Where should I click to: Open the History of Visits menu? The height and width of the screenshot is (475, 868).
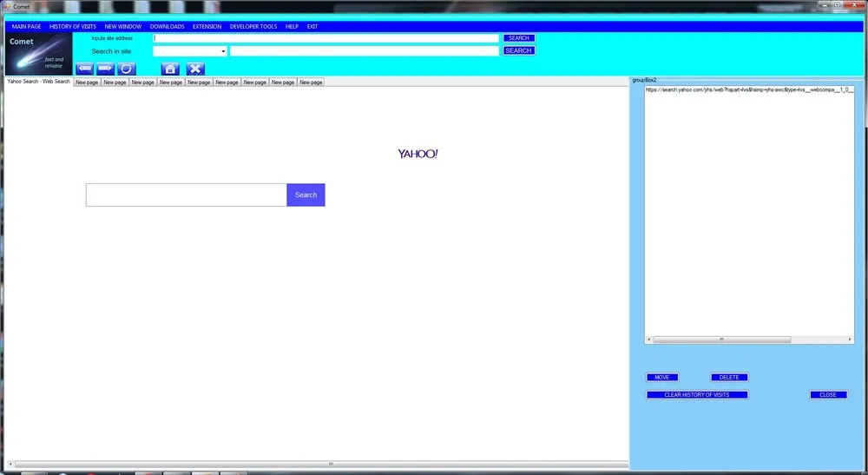click(73, 27)
